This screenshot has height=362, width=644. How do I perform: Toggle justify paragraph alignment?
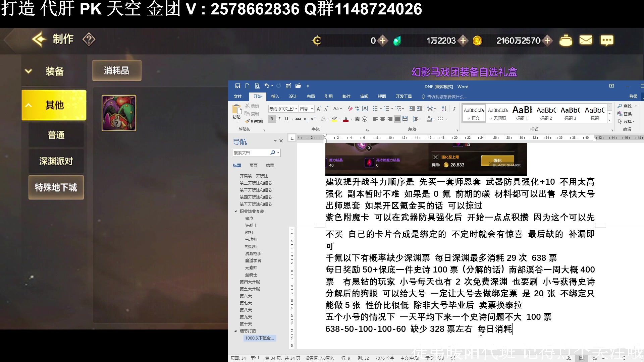click(397, 119)
